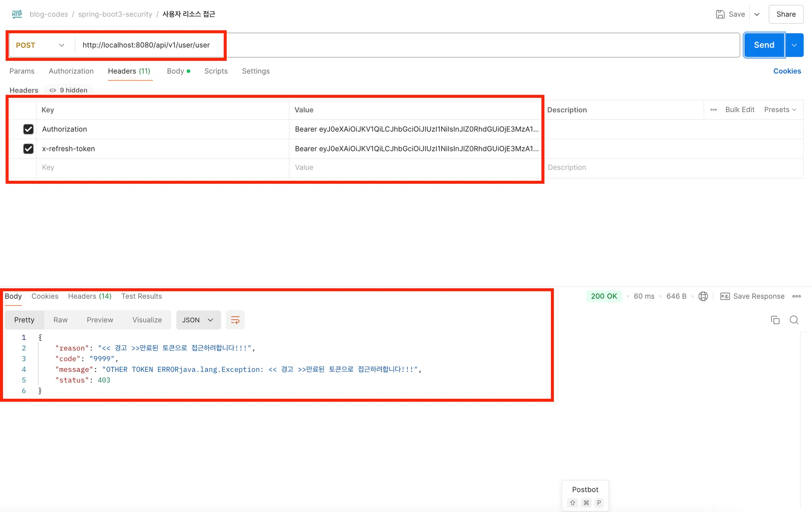Click the HTTP request type icon
The image size is (812, 512).
tap(17, 14)
